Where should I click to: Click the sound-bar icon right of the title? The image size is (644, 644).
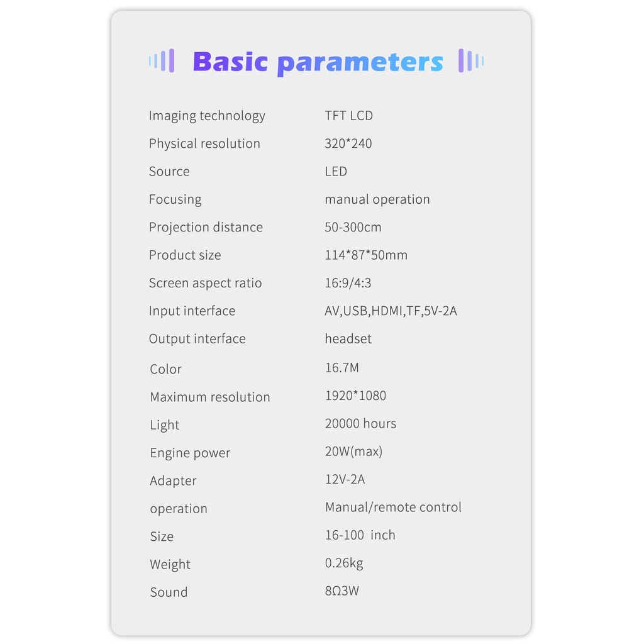470,61
